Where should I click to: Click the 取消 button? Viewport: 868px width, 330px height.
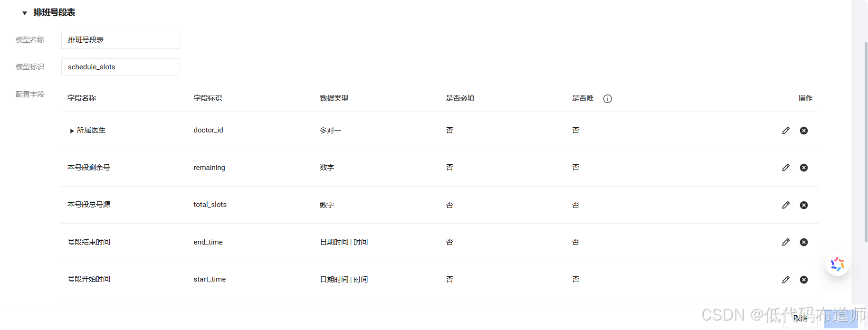(x=801, y=319)
